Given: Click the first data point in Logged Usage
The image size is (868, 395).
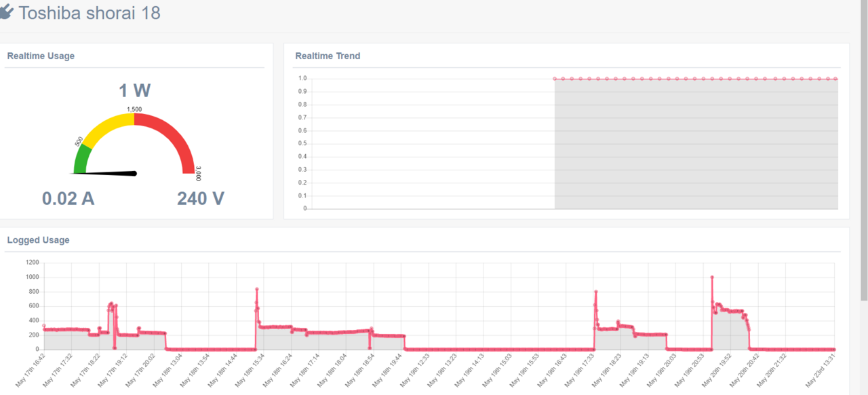Looking at the screenshot, I should [43, 326].
